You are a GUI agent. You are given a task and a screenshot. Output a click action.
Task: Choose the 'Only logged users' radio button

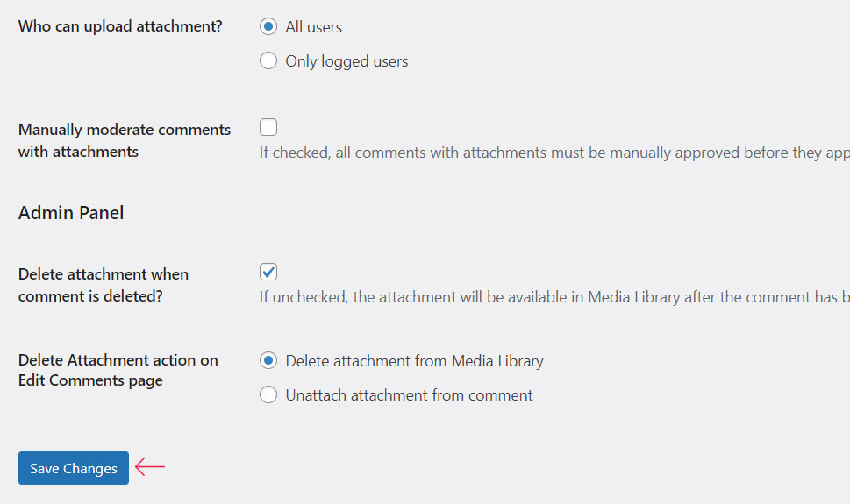tap(268, 61)
